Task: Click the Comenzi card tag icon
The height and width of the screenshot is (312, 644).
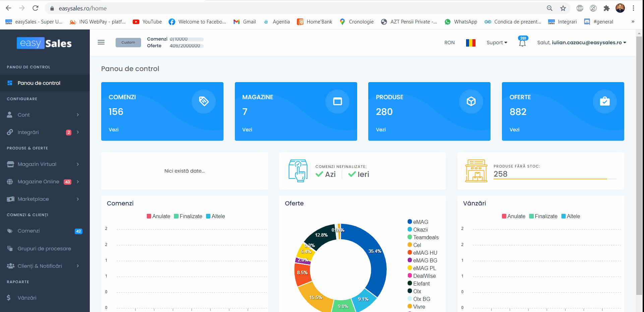Action: pos(204,101)
